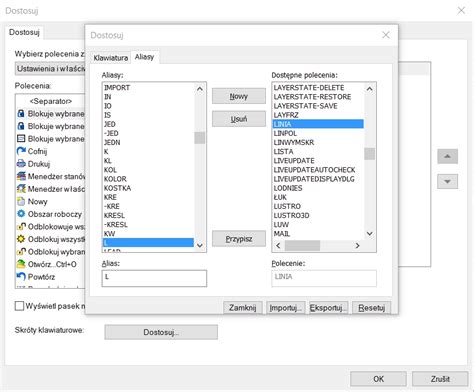Screen dimensions: 474x392
Task: Click up arrow of commands list scrollbar
Action: tap(369, 89)
